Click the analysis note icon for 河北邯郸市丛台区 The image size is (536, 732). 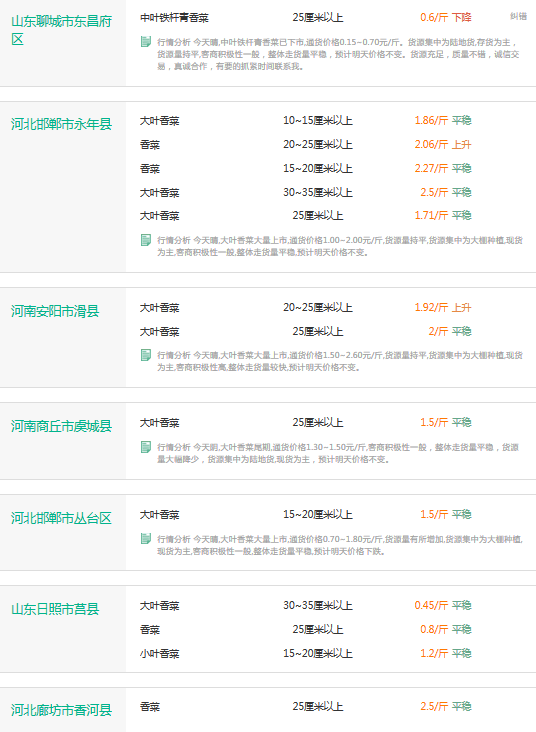146,539
